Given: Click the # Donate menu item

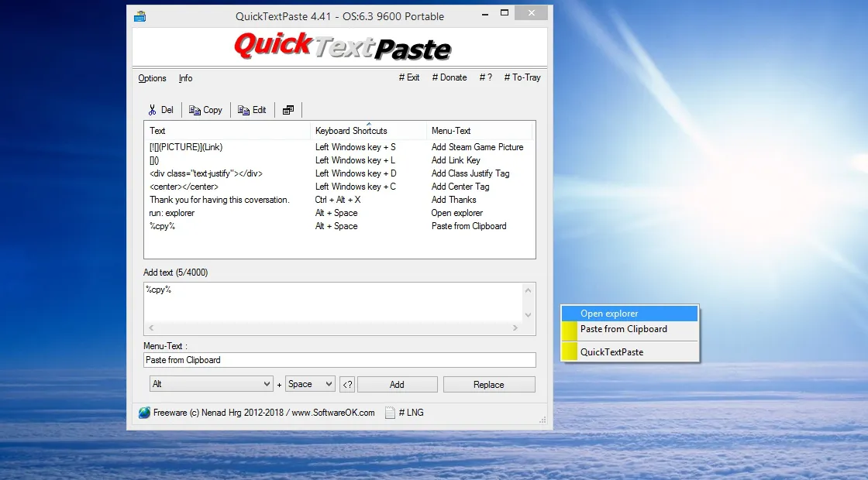Looking at the screenshot, I should pos(449,77).
